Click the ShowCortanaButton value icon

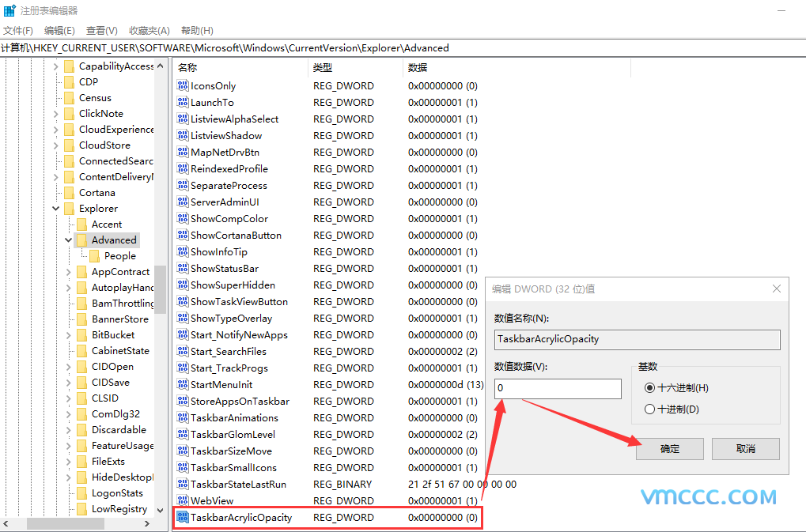(x=183, y=235)
